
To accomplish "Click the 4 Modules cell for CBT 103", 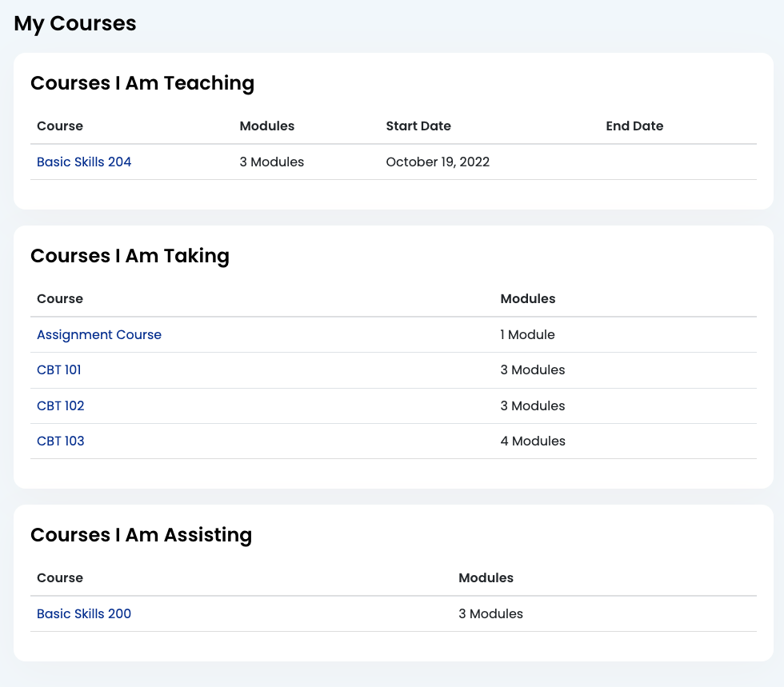I will 533,441.
